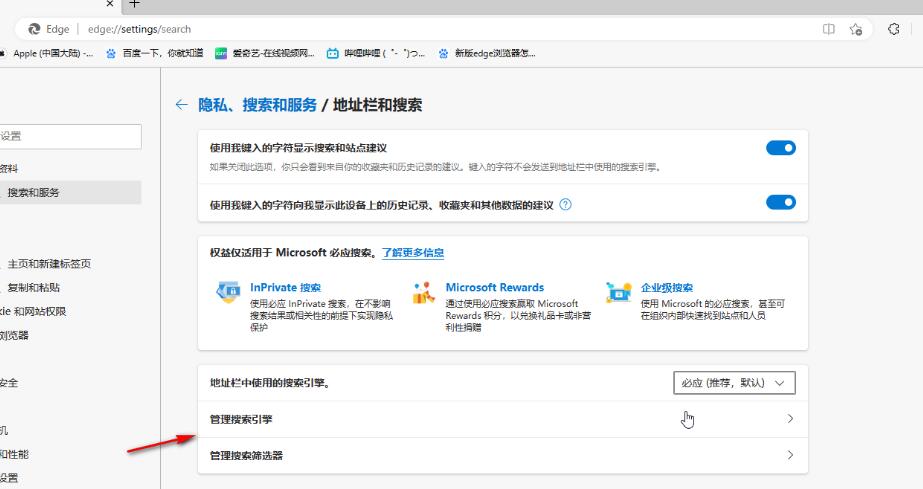Select 浏览器 sidebar item
The height and width of the screenshot is (489, 923).
tap(14, 335)
